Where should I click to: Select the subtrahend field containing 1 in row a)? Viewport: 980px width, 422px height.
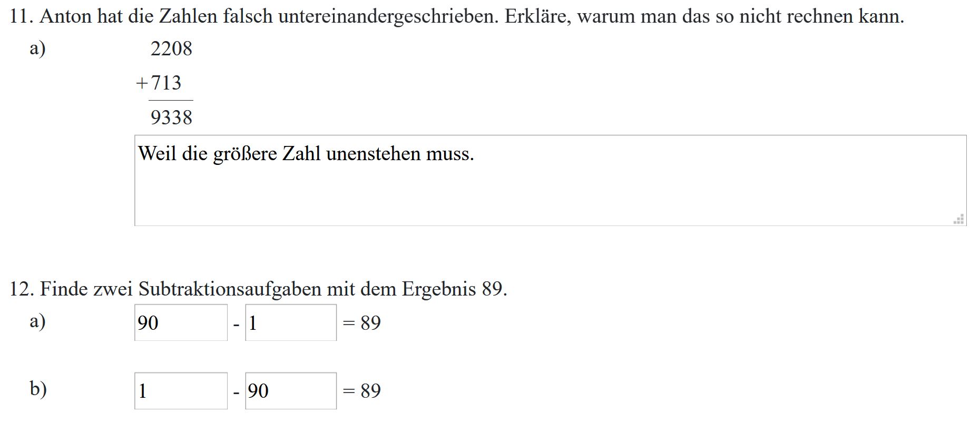(291, 322)
